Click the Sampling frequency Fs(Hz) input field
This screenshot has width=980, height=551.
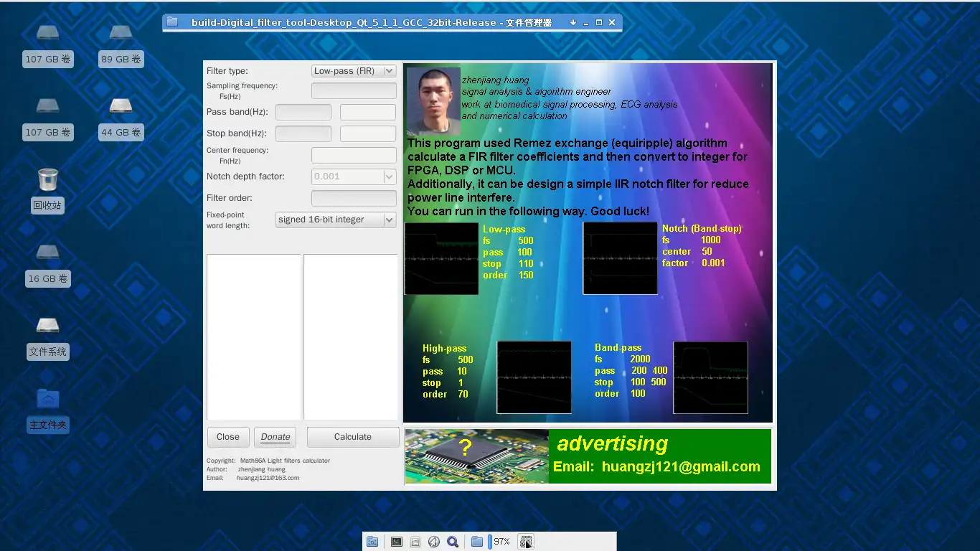tap(354, 90)
